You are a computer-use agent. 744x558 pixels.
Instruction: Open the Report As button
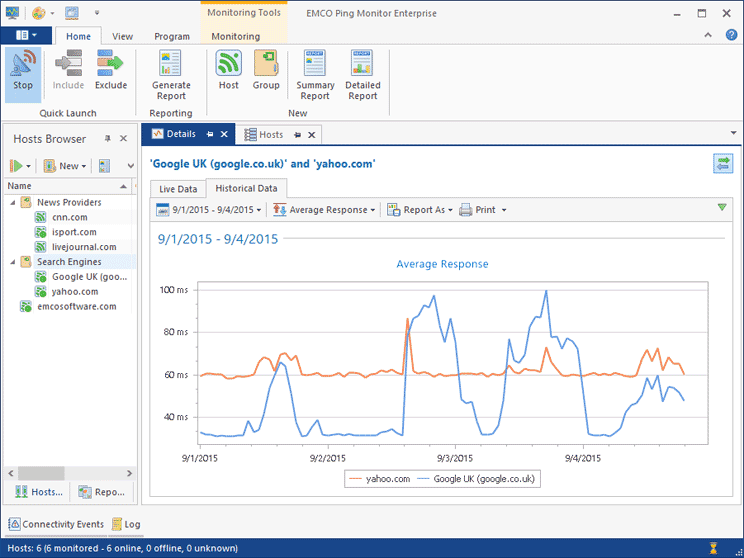pyautogui.click(x=420, y=210)
